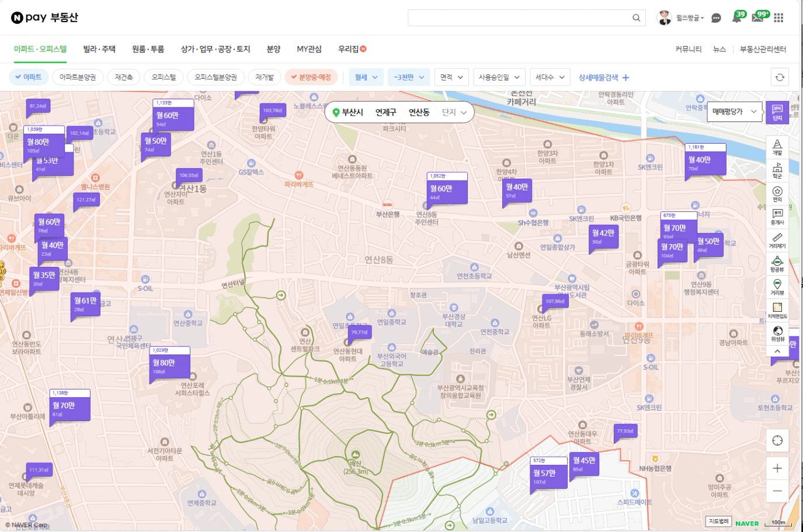Screen dimensions: 803x532
Task: Open 거리뷰 street view mode
Action: click(x=777, y=287)
